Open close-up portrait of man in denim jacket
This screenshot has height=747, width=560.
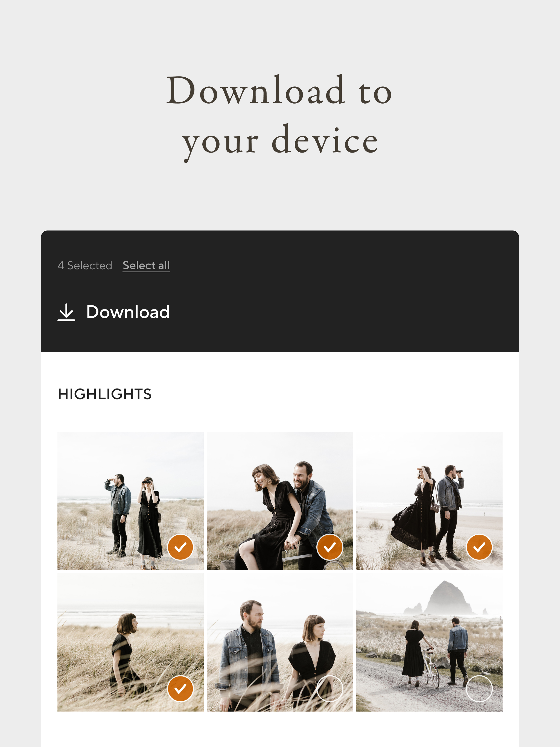coord(280,642)
